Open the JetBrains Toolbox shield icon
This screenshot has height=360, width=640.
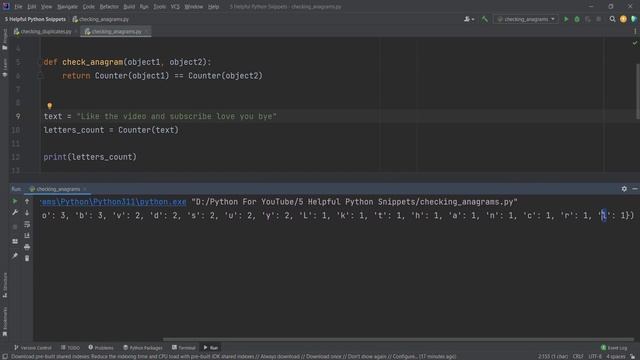coord(634,19)
